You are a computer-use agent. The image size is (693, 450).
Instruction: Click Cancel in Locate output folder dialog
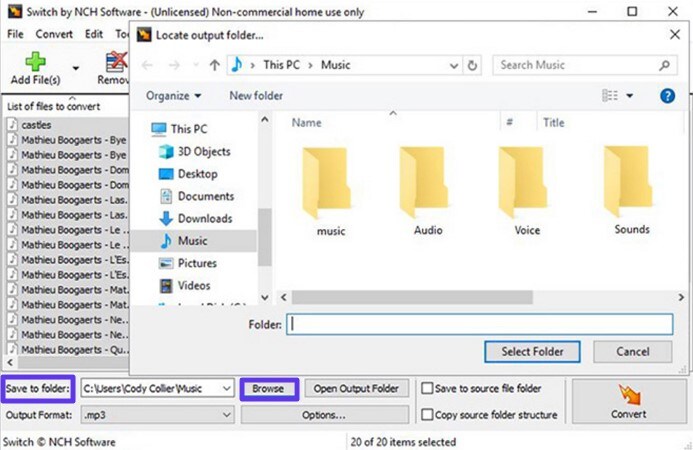coord(632,352)
